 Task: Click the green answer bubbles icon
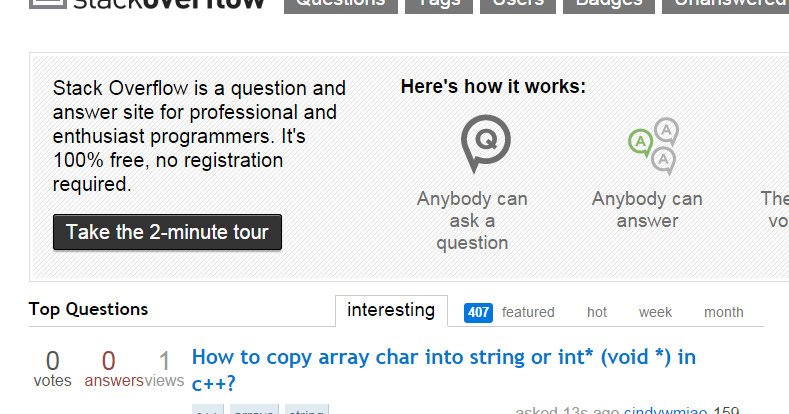point(654,146)
